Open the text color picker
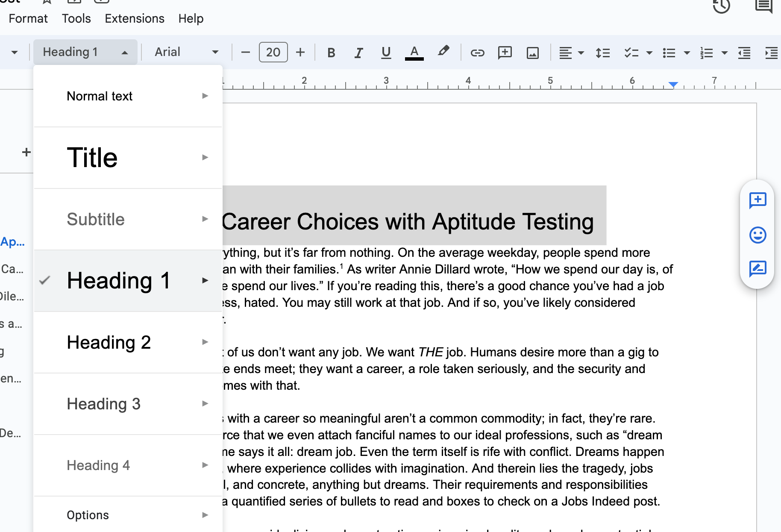 click(x=414, y=53)
